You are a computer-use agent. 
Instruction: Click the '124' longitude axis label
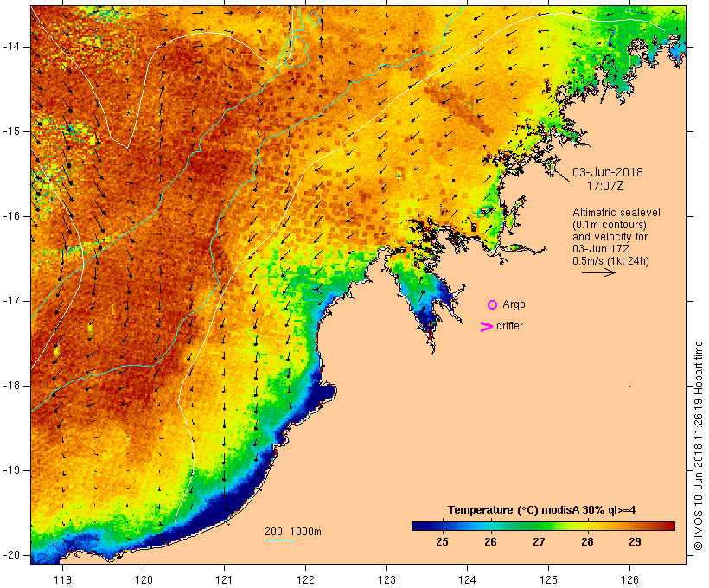468,580
